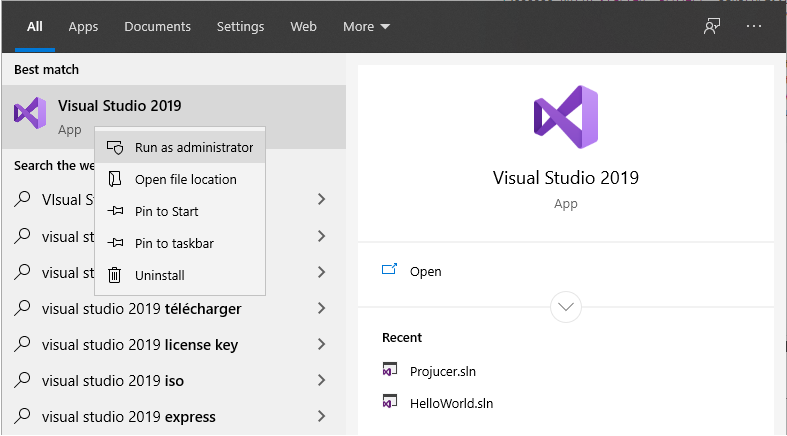Viewport: 787px width, 436px height.
Task: Select Pin to taskbar from context menu
Action: (174, 244)
